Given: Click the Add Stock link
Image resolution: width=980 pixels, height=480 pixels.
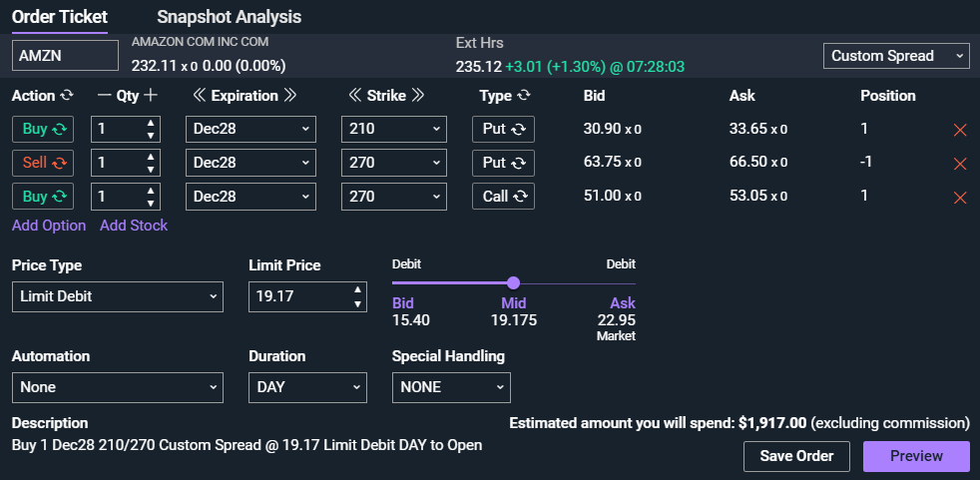Looking at the screenshot, I should pyautogui.click(x=134, y=226).
